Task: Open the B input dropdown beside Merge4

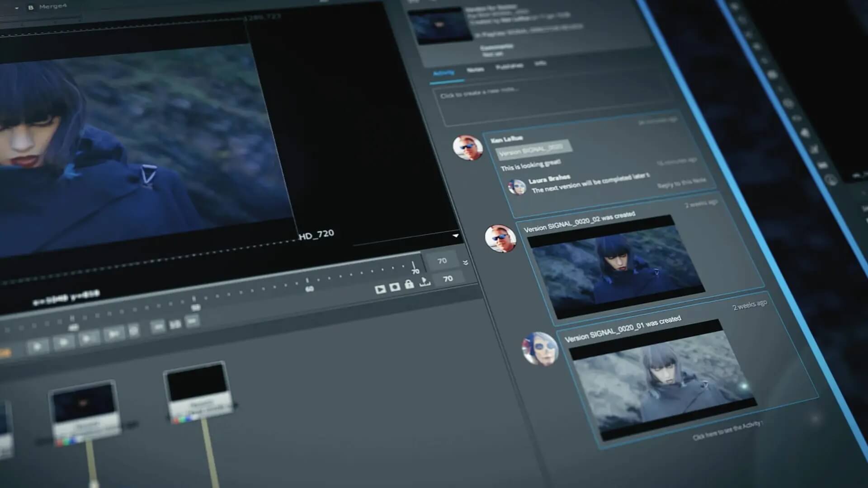Action: point(17,8)
